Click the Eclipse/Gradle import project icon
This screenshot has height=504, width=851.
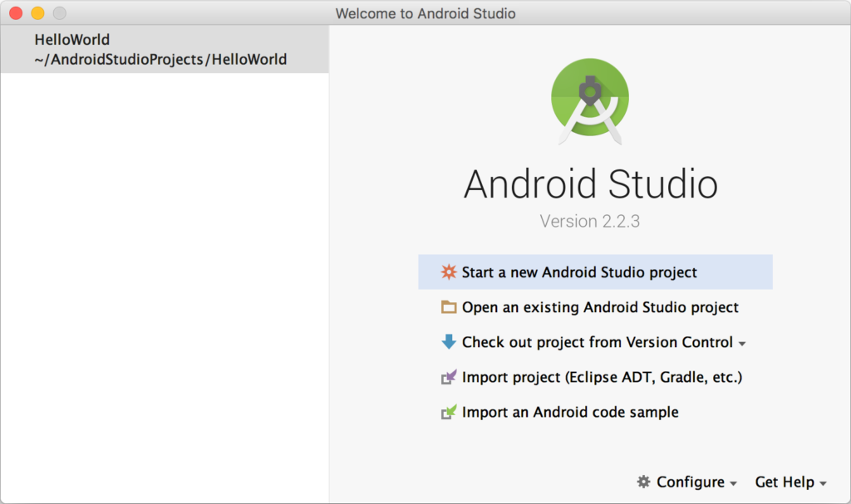[449, 376]
